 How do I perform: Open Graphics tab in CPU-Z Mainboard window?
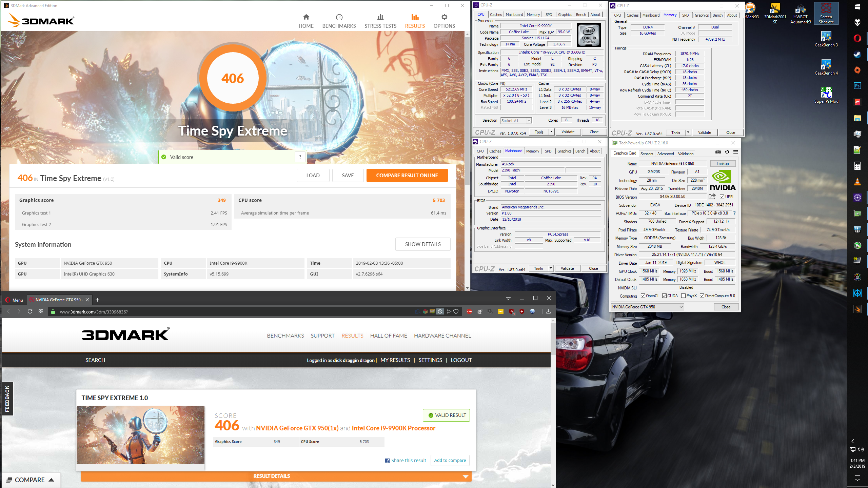(564, 151)
